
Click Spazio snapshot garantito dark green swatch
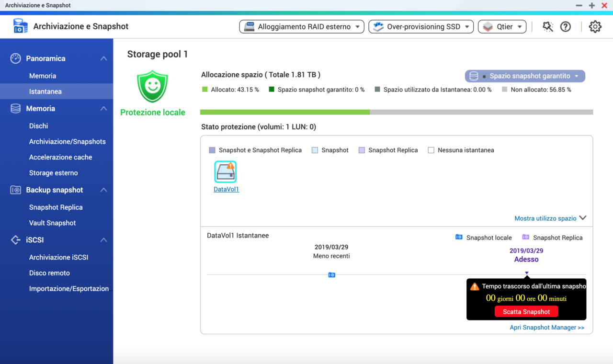272,90
